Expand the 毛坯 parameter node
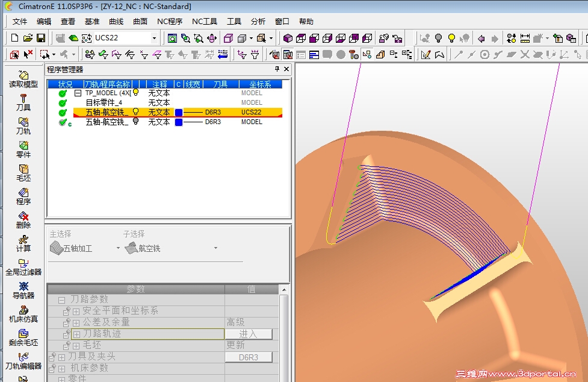 [76, 346]
